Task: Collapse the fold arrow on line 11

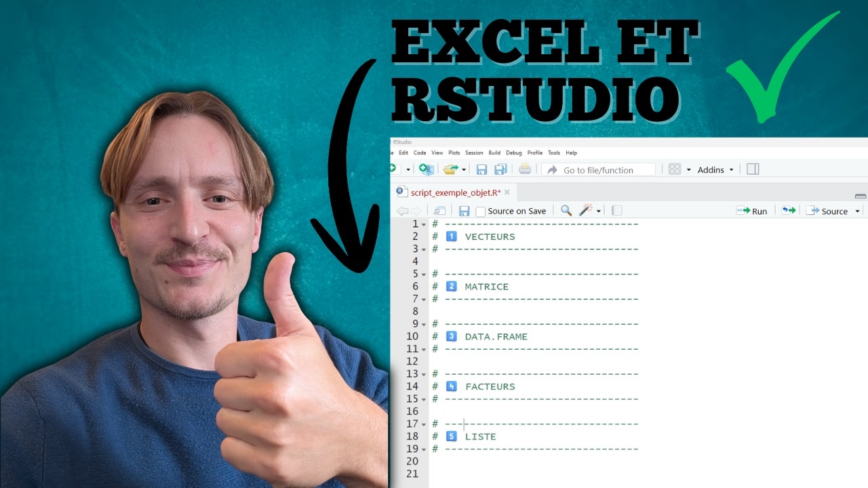Action: (x=424, y=350)
